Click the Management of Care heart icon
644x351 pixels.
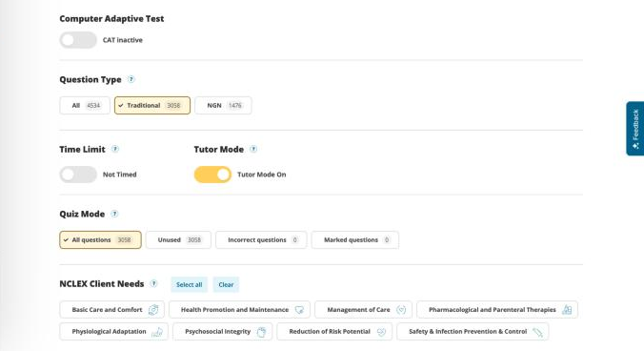point(401,310)
